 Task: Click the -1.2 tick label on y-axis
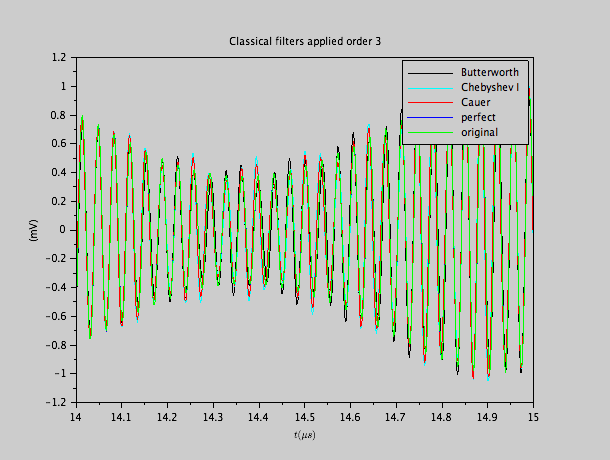[56, 402]
